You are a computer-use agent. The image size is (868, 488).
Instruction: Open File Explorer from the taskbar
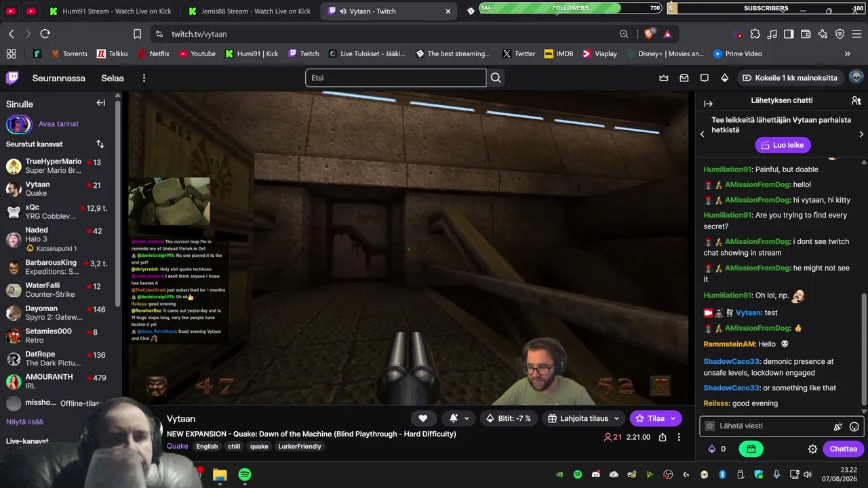coord(220,474)
